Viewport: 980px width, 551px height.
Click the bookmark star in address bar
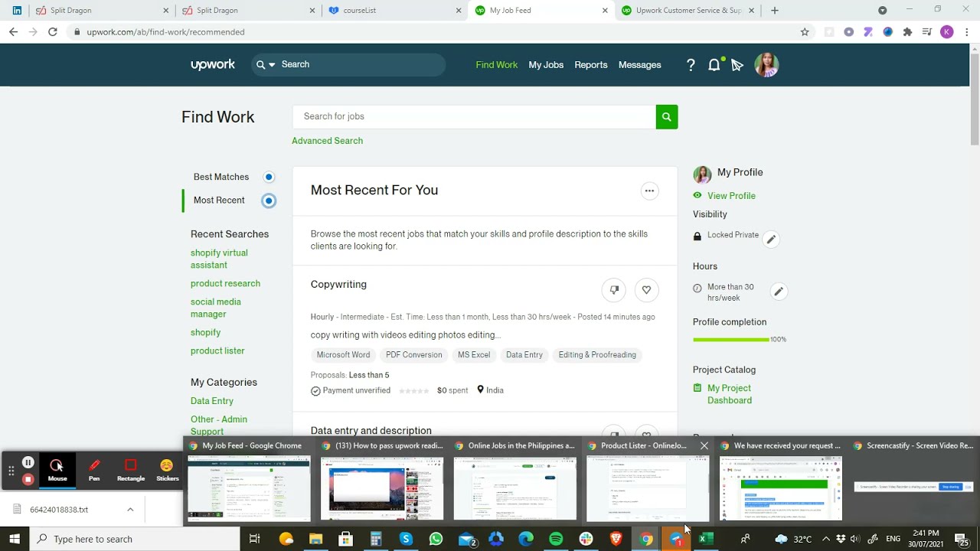click(805, 32)
